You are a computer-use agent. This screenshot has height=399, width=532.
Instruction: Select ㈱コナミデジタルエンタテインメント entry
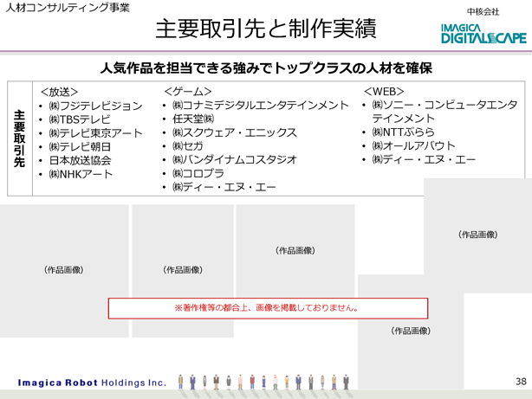coord(261,105)
